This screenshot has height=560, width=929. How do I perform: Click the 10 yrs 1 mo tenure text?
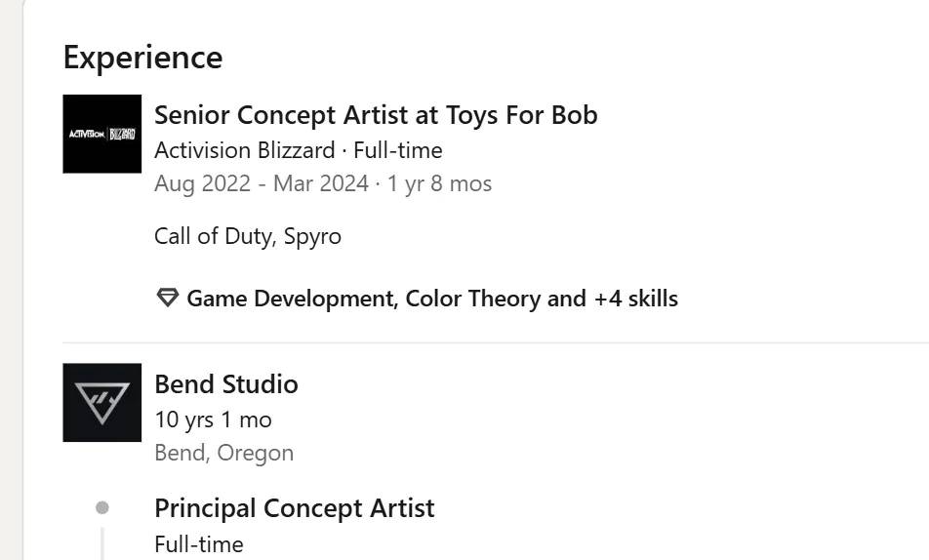click(x=213, y=420)
